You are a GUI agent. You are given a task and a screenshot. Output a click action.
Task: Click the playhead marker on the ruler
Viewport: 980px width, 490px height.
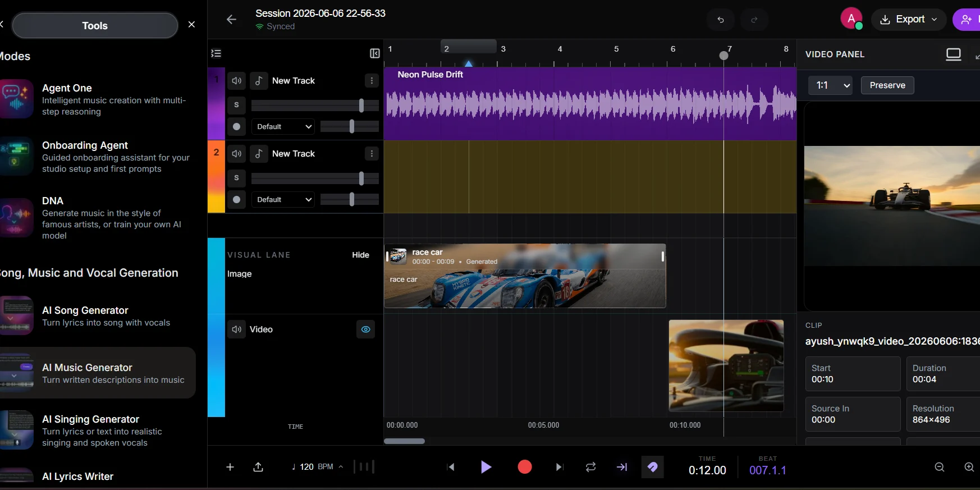click(723, 55)
